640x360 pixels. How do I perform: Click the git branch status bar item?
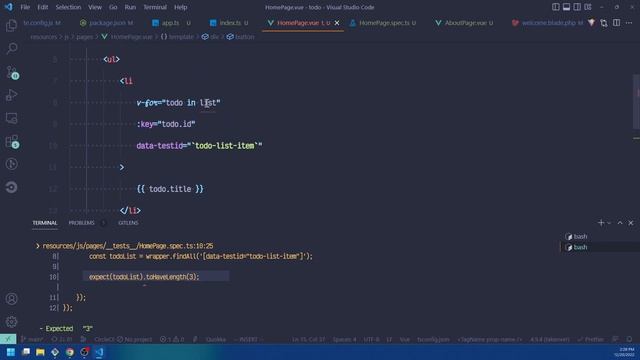[x=32, y=339]
